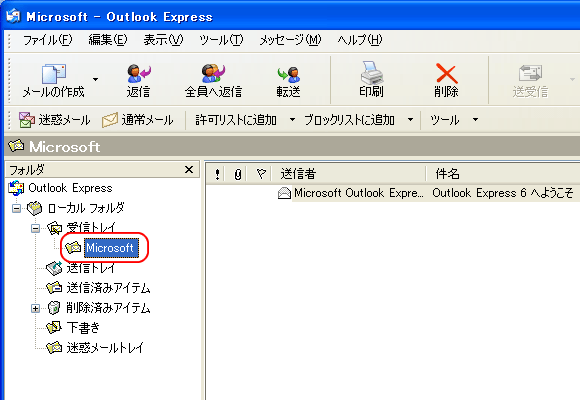This screenshot has width=580, height=400.
Task: Open the ブロックリストに追加 dropdown arrow
Action: tap(410, 120)
